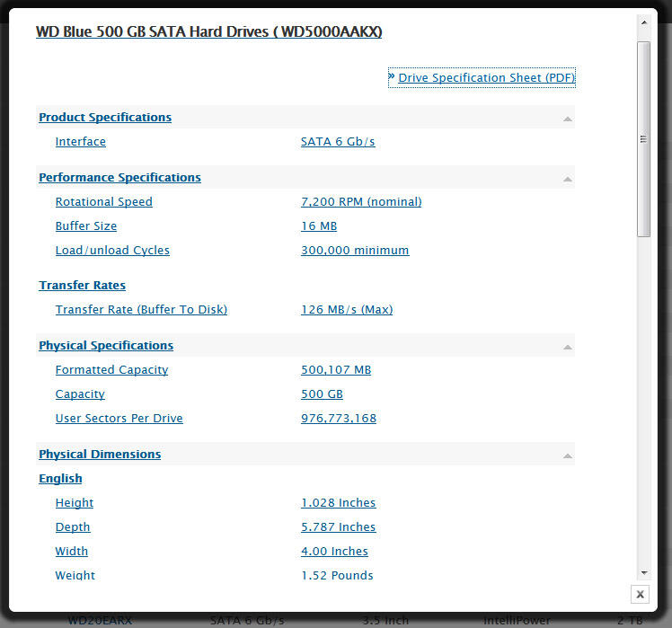Click the scrollbar down arrow
Viewport: 672px width, 628px height.
pyautogui.click(x=644, y=572)
